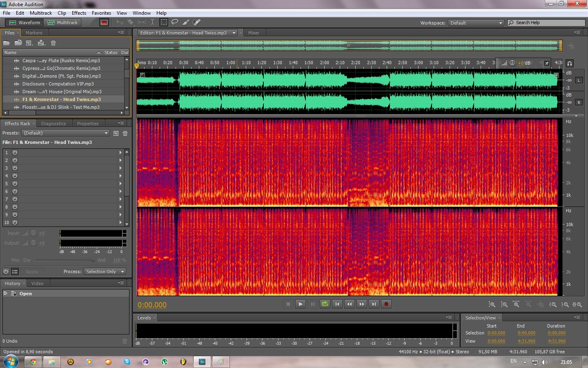588x368 pixels.
Task: Select the Paintbrush Selection tool
Action: pos(186,22)
